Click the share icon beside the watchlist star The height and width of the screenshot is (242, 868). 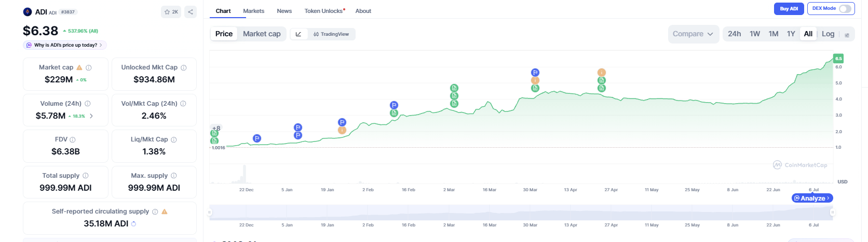click(191, 12)
